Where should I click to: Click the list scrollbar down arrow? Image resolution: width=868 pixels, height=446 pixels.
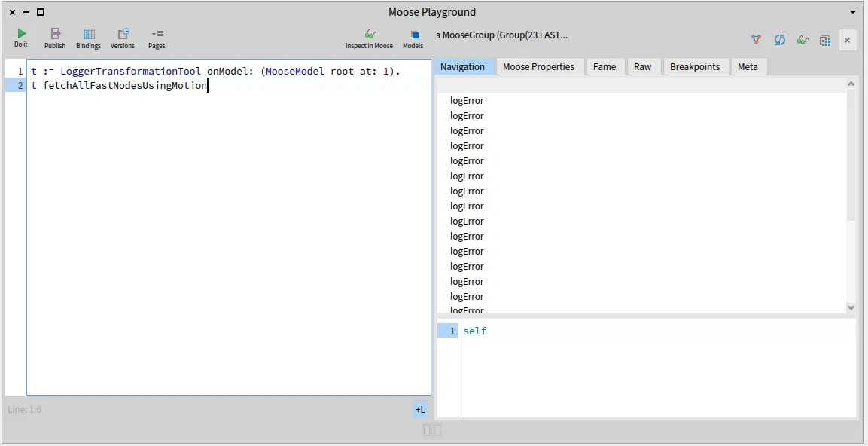click(851, 307)
